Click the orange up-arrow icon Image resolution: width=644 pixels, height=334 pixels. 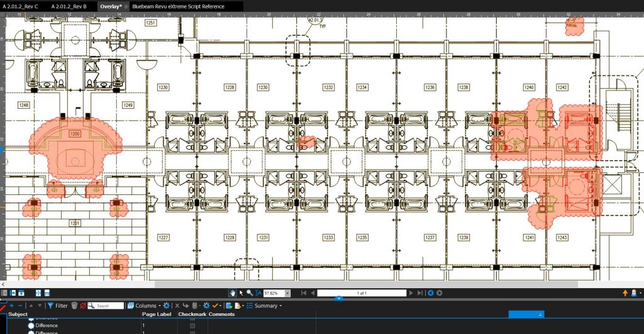tap(625, 293)
